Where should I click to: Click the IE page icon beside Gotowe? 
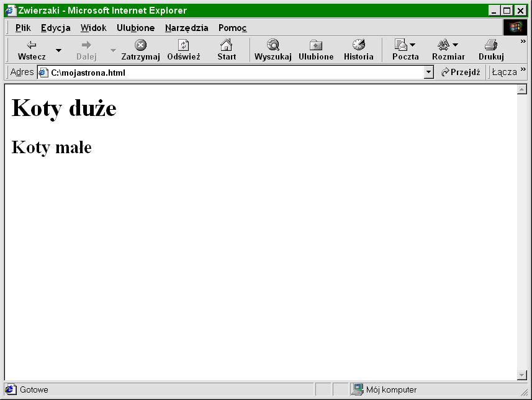point(11,389)
